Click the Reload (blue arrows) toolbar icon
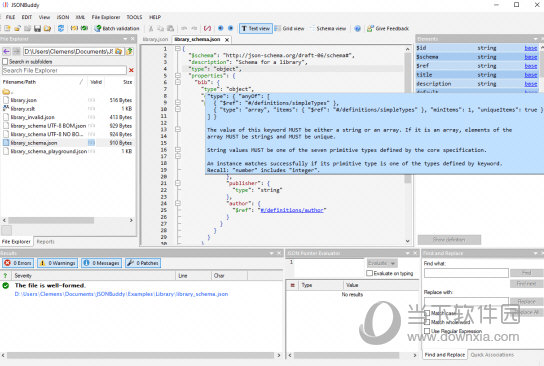Screen dimensions: 544x366 click(x=61, y=28)
